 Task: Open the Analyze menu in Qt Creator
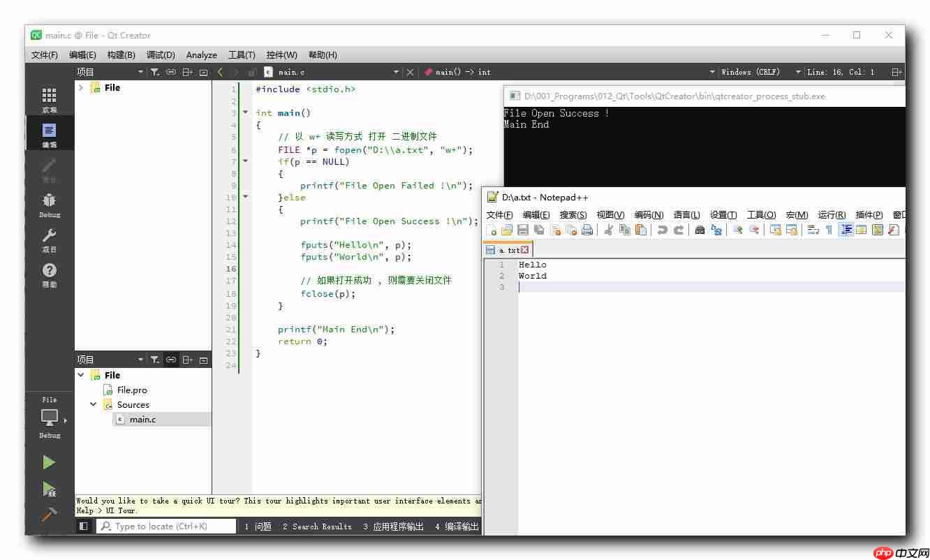click(201, 54)
